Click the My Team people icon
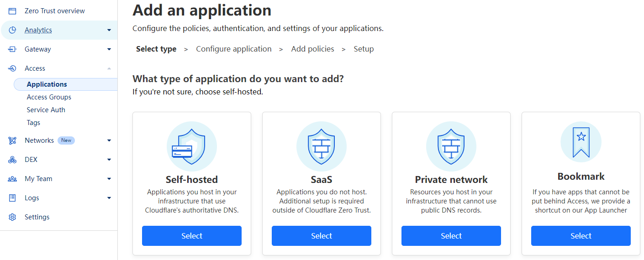Viewport: 644px width, 260px height. (x=12, y=179)
